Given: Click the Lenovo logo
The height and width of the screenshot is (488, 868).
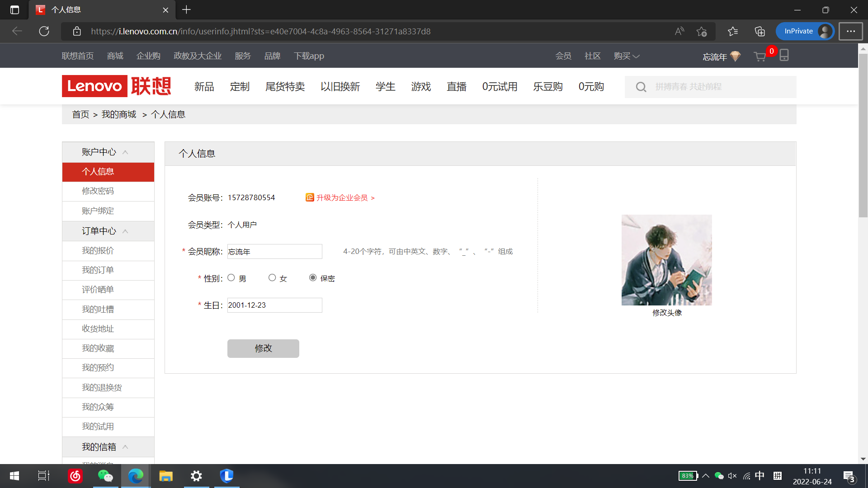Looking at the screenshot, I should coord(117,86).
